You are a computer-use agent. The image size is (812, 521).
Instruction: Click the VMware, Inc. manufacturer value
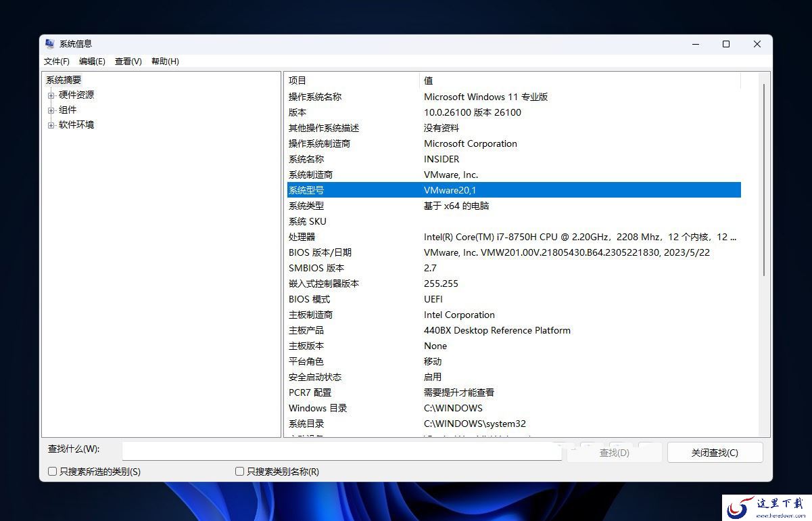(x=451, y=175)
